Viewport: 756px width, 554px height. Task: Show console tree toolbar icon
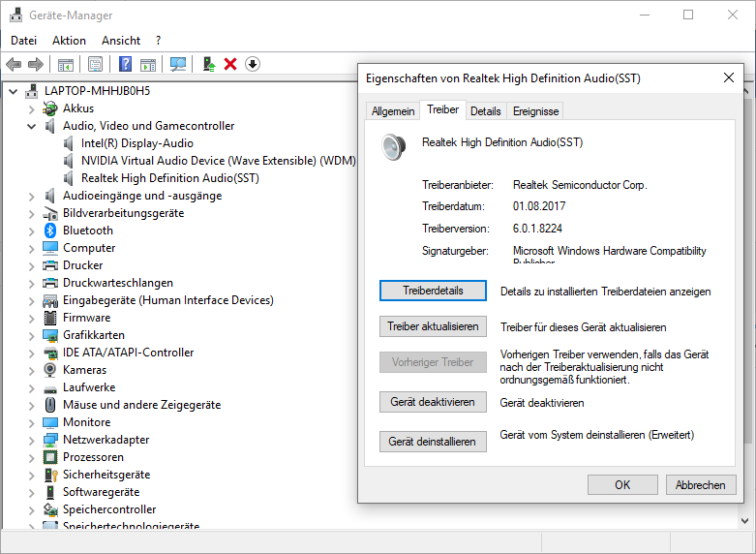point(66,64)
